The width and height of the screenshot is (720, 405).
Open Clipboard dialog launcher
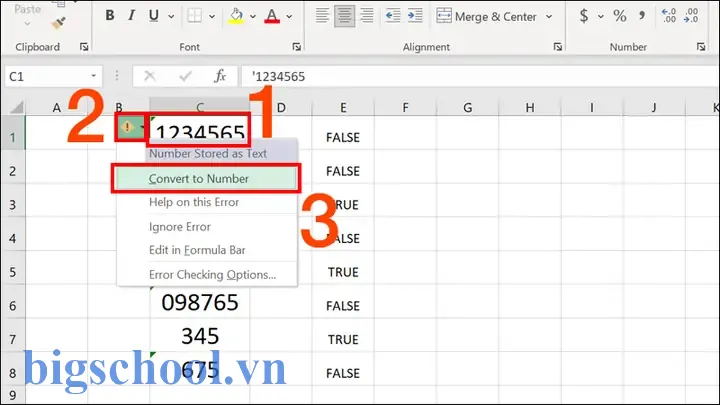coord(84,47)
